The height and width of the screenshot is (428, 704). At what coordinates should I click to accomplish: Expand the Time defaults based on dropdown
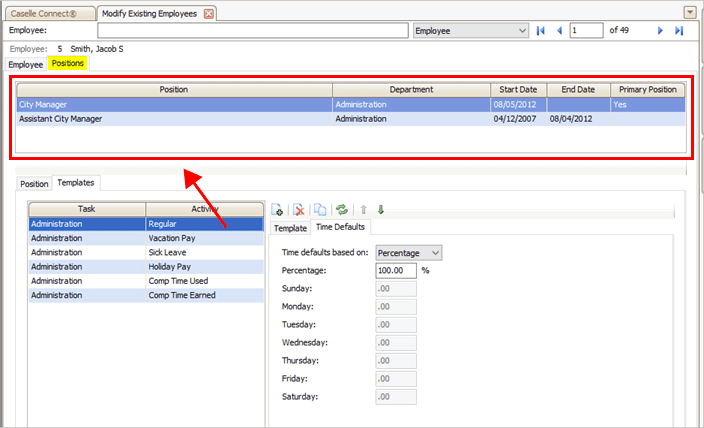click(x=434, y=253)
